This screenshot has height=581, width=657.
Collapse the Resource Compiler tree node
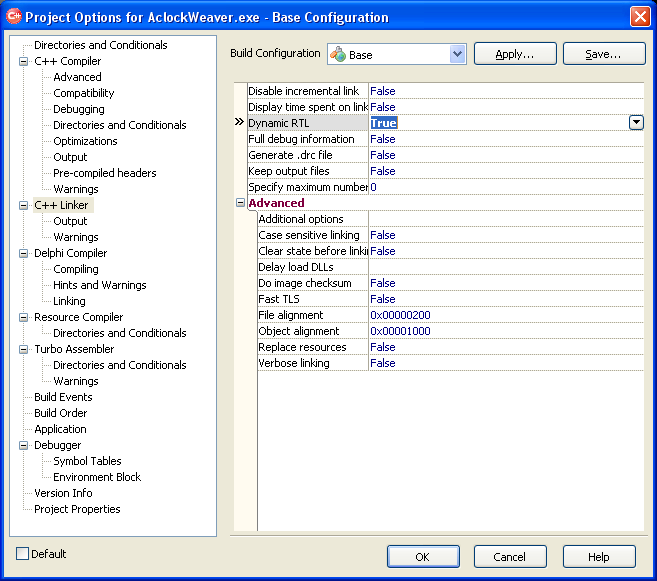pyautogui.click(x=23, y=318)
